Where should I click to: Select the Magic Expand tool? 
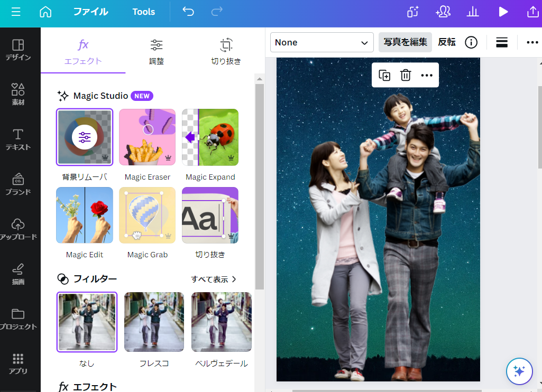click(210, 137)
